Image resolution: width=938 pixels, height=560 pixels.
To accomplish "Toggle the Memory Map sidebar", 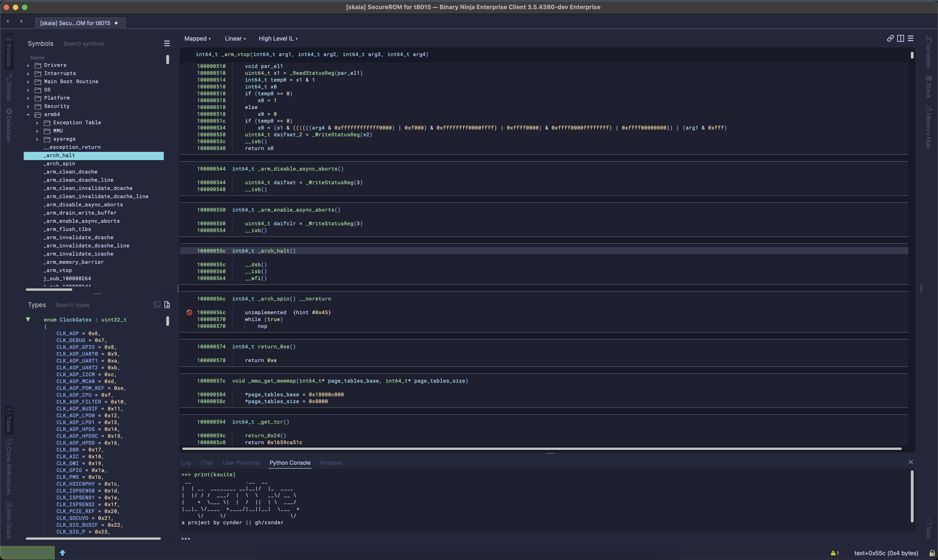I will [929, 127].
